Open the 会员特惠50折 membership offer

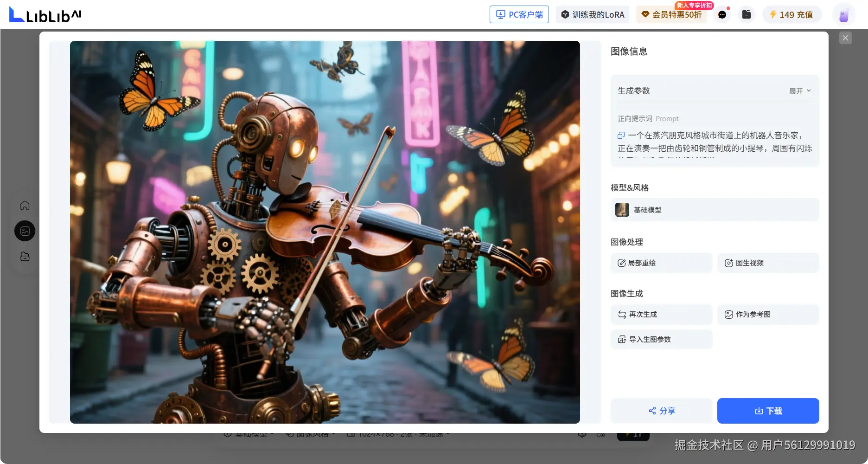(671, 14)
